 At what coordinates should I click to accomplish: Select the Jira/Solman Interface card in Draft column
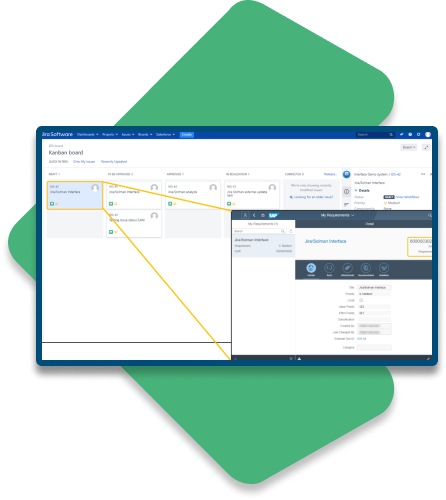(75, 195)
